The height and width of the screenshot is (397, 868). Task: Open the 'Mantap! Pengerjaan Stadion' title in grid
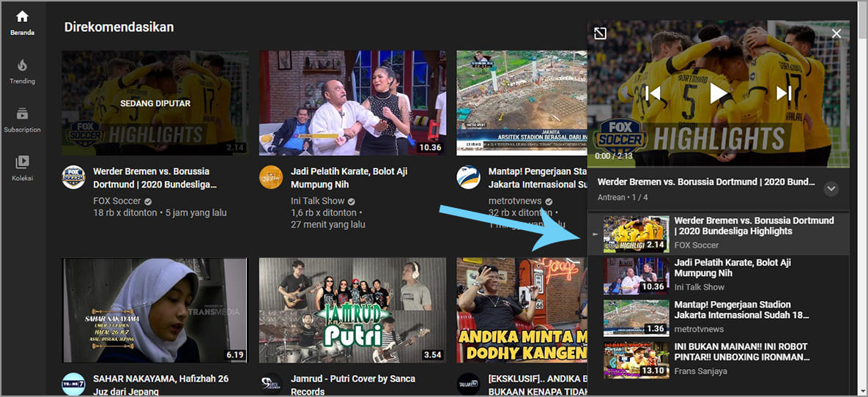click(538, 178)
